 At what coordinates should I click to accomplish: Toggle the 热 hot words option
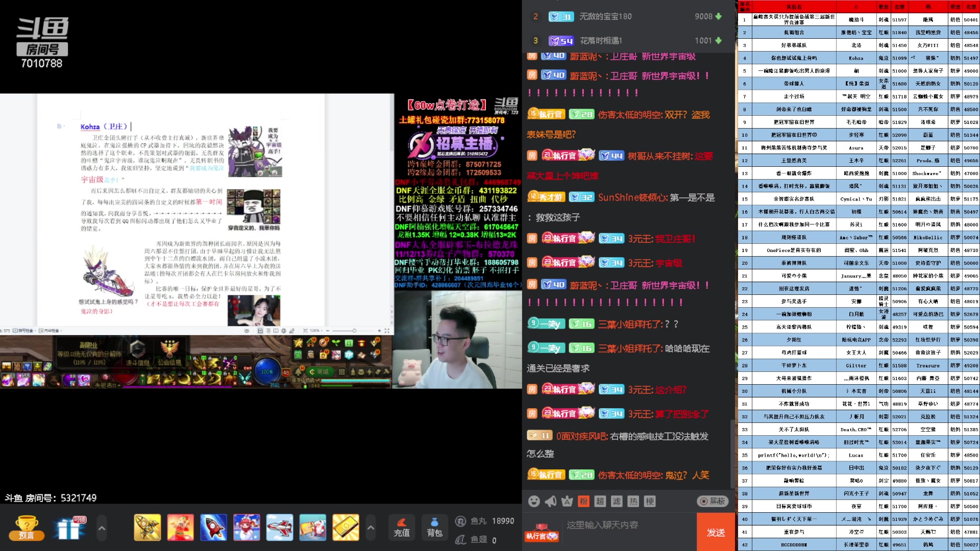click(x=633, y=502)
